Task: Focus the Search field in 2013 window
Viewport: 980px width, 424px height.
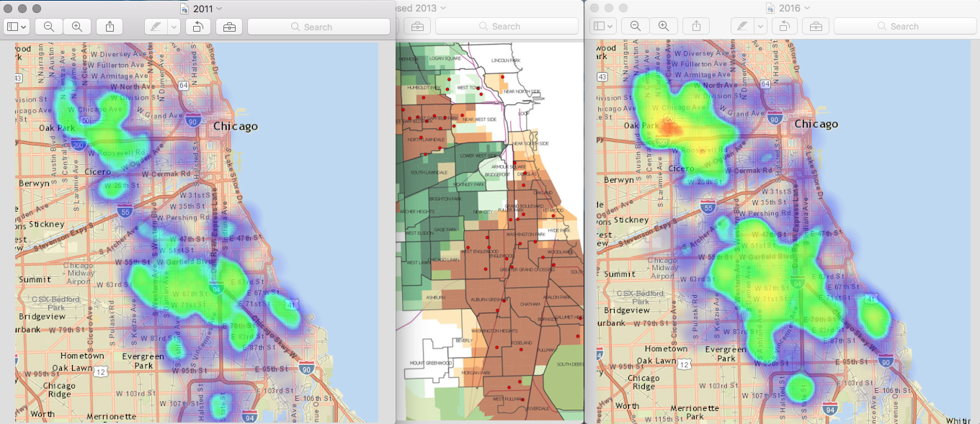Action: point(507,26)
